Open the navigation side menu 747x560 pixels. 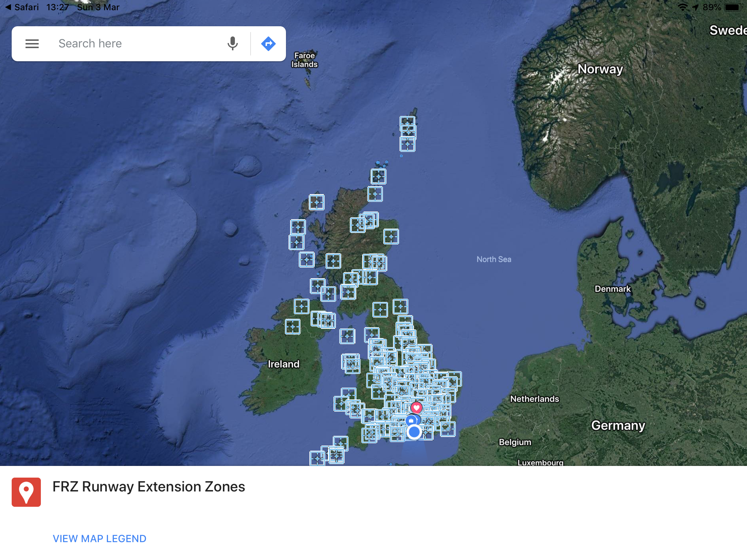click(32, 43)
